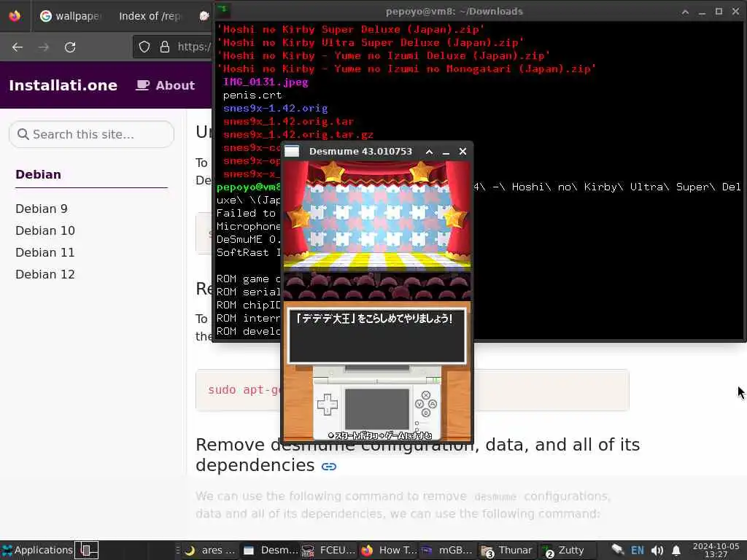The image size is (747, 560).
Task: Select the Debian sidebar heading
Action: pos(38,174)
